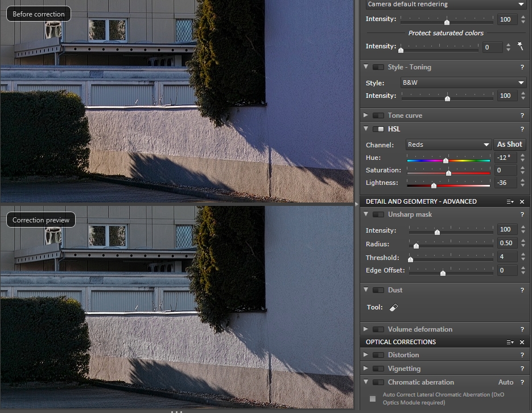Click the rainbow Hue slider track
This screenshot has width=532, height=413.
[448, 161]
